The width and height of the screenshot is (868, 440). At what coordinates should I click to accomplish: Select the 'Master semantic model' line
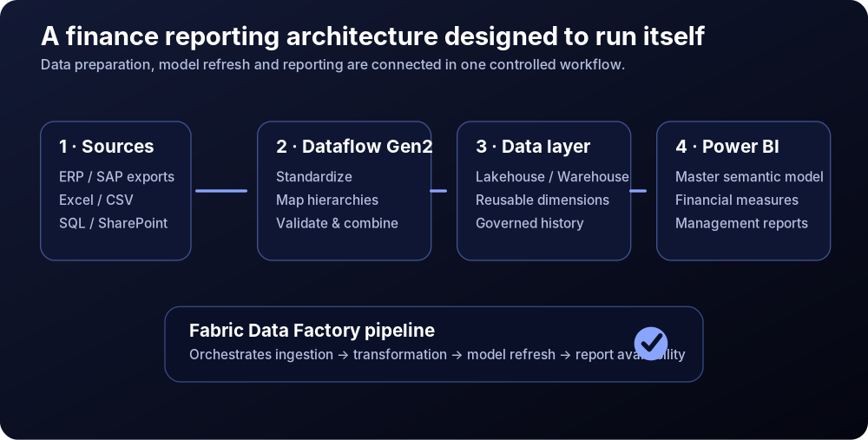pyautogui.click(x=750, y=176)
